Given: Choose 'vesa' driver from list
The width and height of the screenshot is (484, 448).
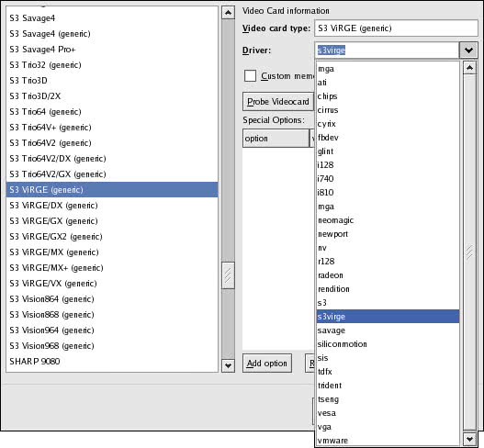Looking at the screenshot, I should point(388,413).
